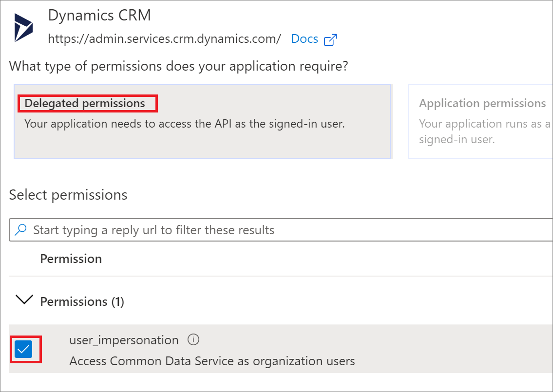The image size is (553, 392).
Task: Focus the reply url filter input field
Action: tap(281, 230)
